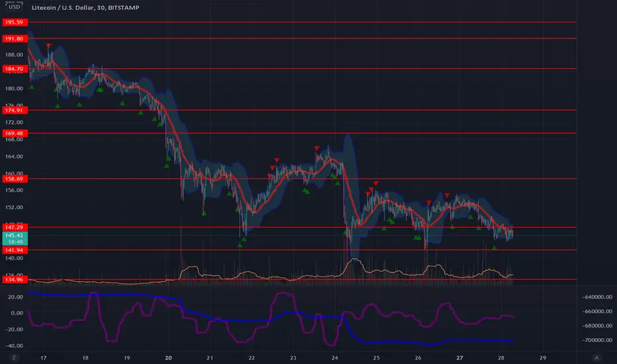617x364 pixels.
Task: Select the 141.94 red price label
Action: tap(15, 250)
